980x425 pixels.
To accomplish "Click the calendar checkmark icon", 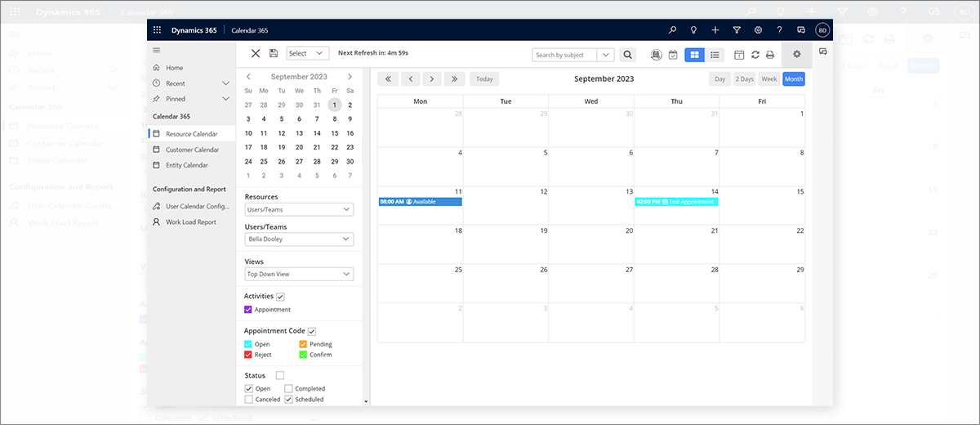I will pyautogui.click(x=673, y=55).
